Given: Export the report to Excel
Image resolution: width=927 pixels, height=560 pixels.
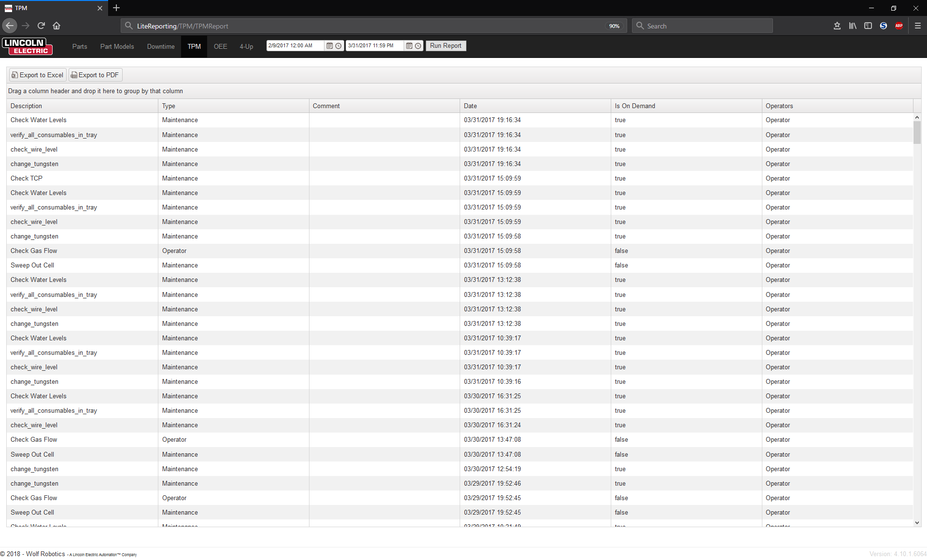Looking at the screenshot, I should point(38,75).
